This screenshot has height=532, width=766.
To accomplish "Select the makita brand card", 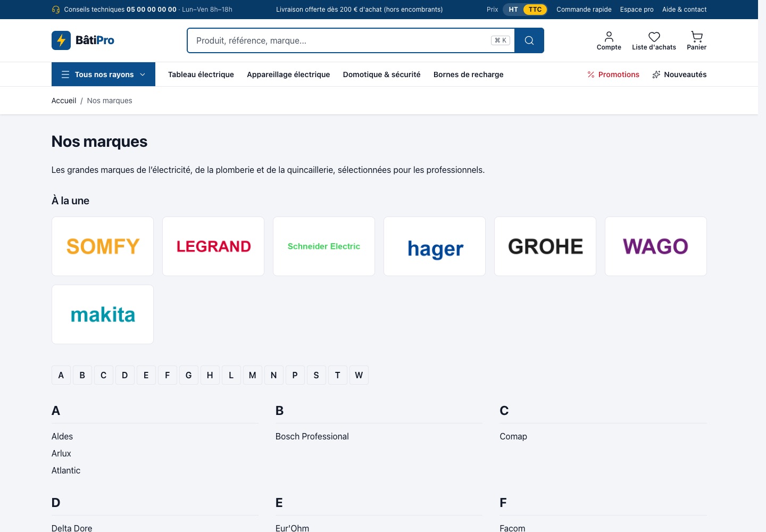I will (103, 314).
